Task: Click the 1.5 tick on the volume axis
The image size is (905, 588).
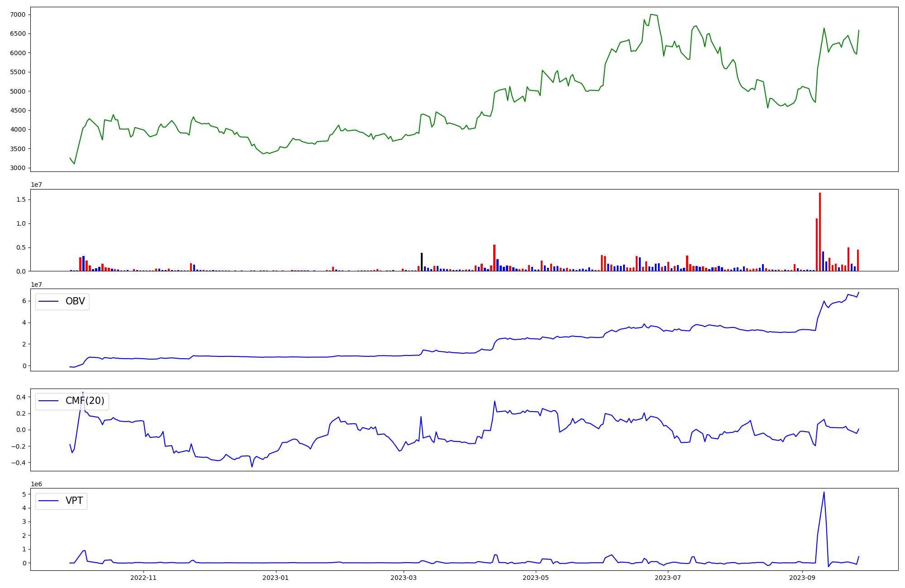Action: (21, 199)
